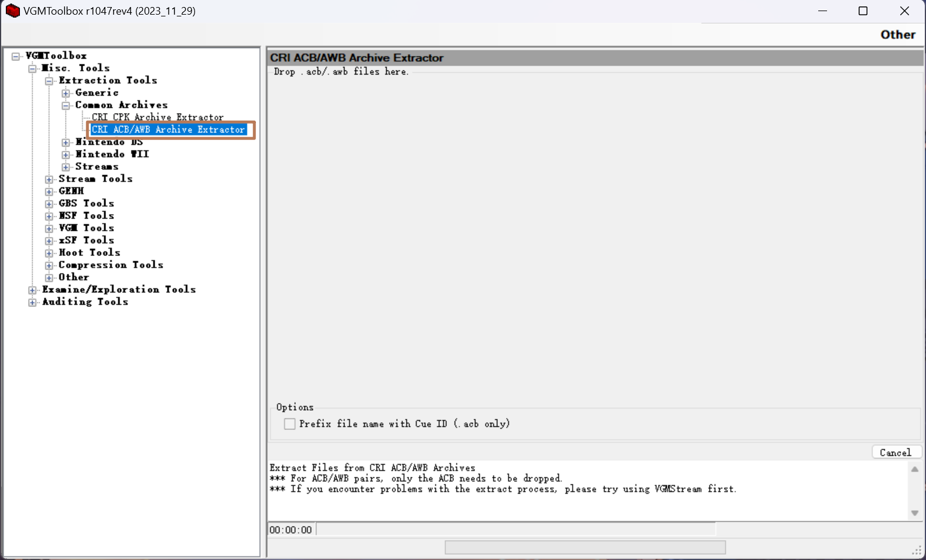Click the bottom progress bar
Image resolution: width=926 pixels, height=560 pixels.
click(585, 548)
